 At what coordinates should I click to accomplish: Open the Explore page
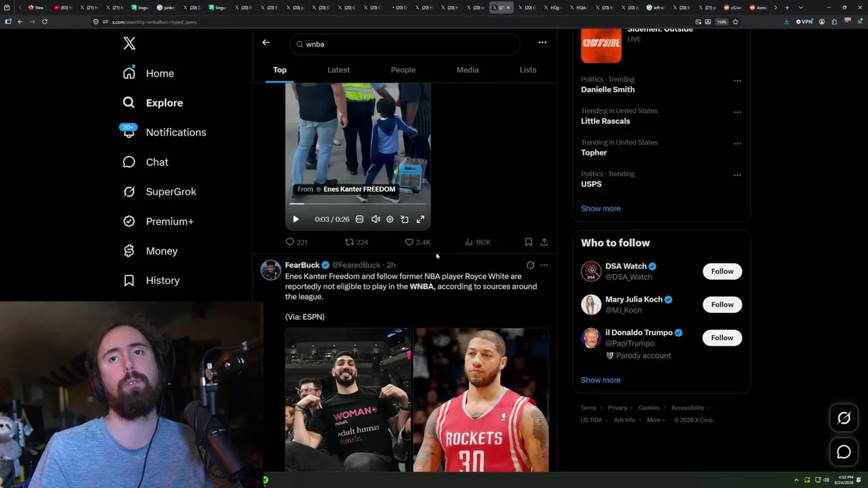[153, 103]
